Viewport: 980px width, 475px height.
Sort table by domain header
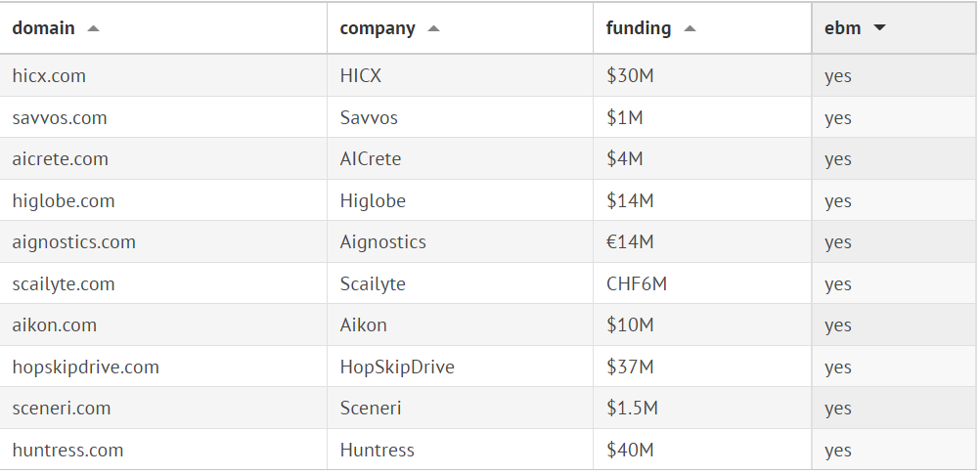click(x=44, y=28)
